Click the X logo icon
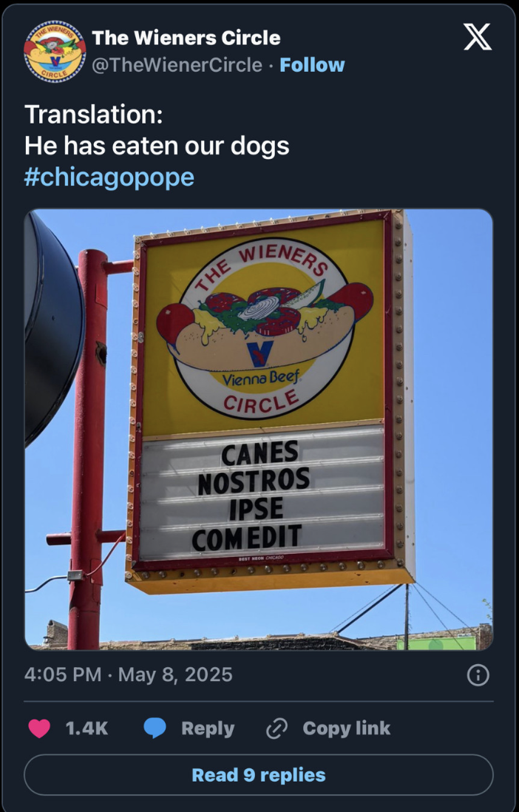 click(477, 38)
